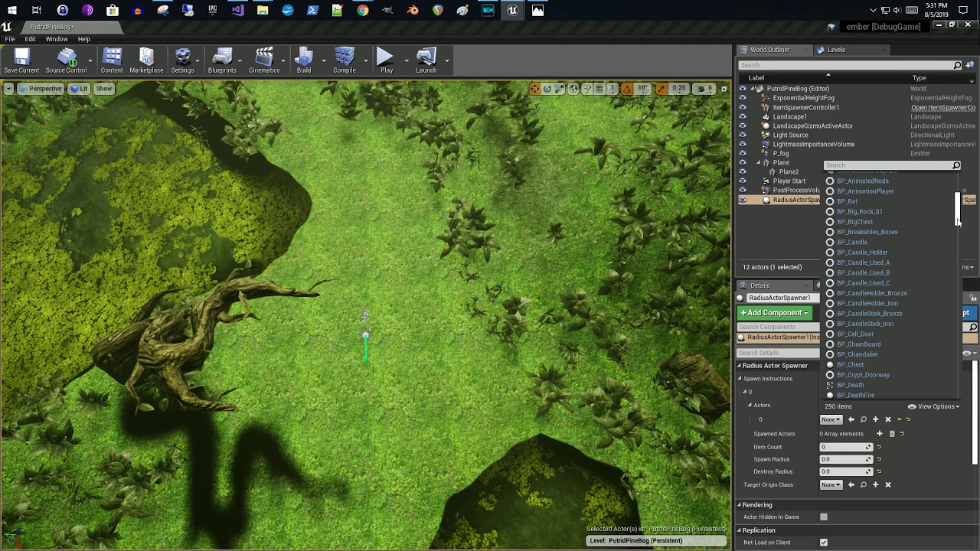Toggle surface snapping icon in viewport
This screenshot has height=551, width=980.
587,89
